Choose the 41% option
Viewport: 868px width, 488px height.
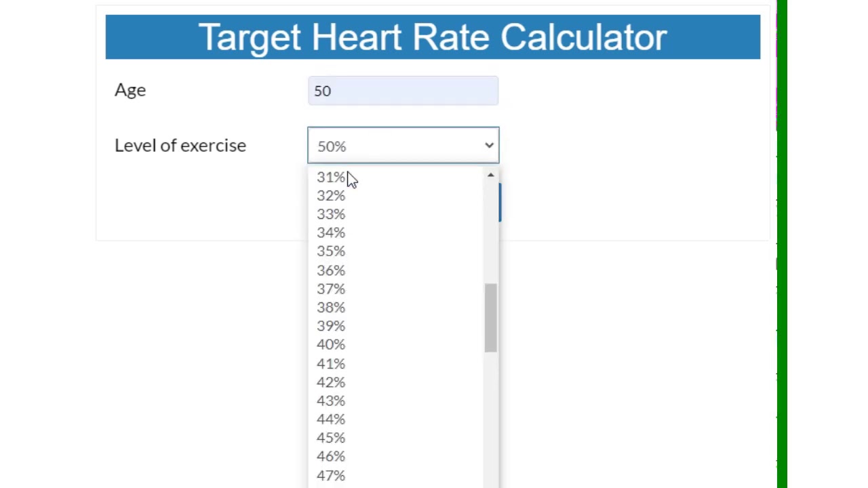331,364
